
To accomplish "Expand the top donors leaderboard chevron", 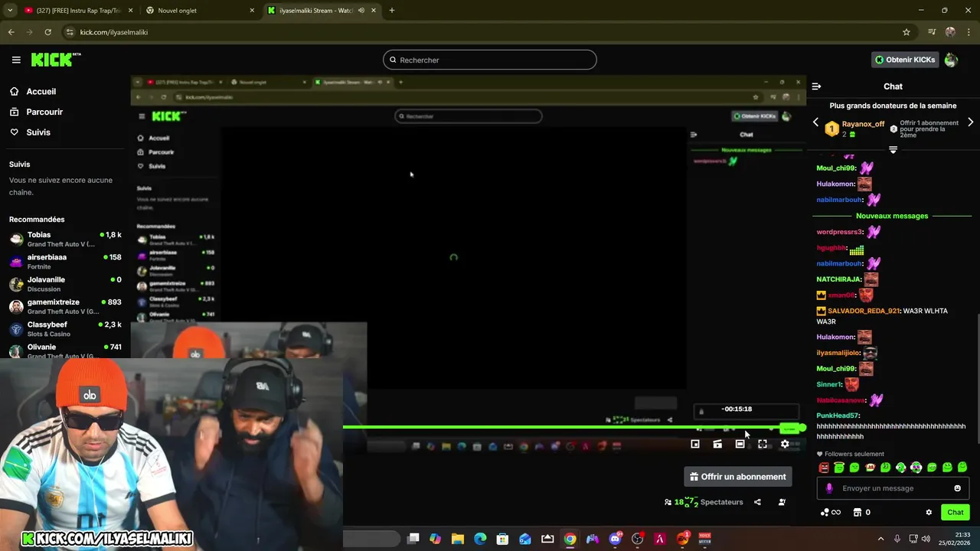I will (893, 150).
